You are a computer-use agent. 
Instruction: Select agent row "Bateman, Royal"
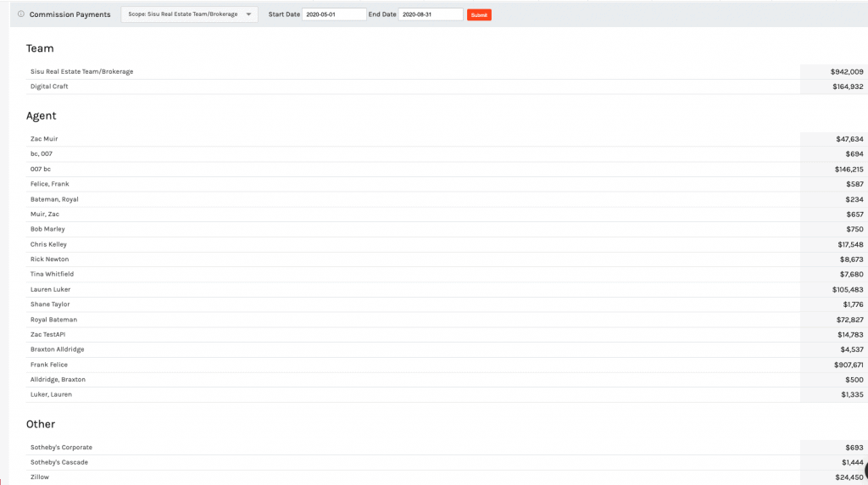[447, 199]
